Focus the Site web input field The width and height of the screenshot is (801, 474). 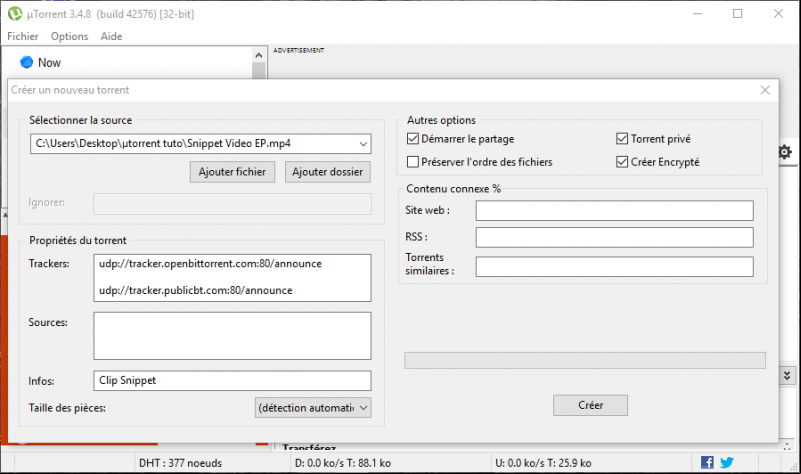click(615, 210)
